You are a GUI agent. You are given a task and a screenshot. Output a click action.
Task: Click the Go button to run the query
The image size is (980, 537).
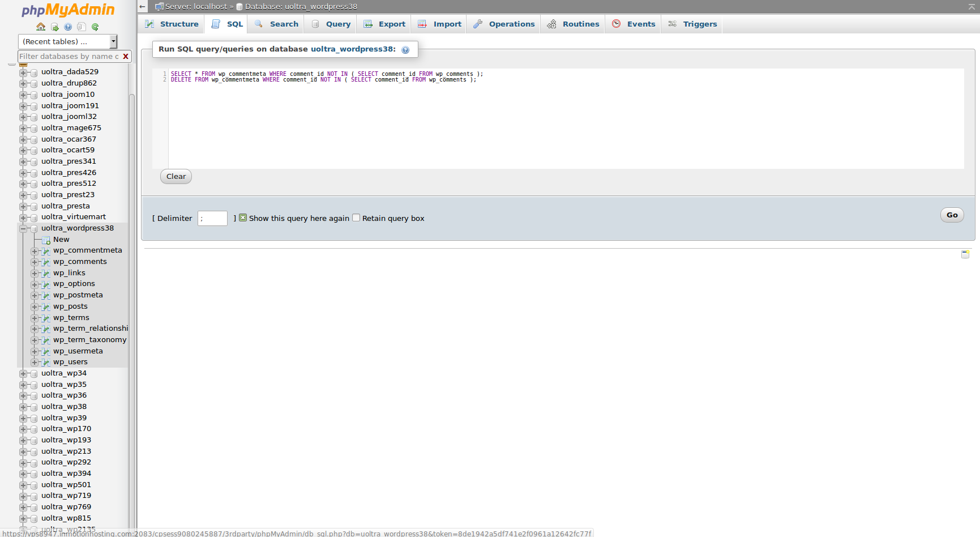(952, 215)
